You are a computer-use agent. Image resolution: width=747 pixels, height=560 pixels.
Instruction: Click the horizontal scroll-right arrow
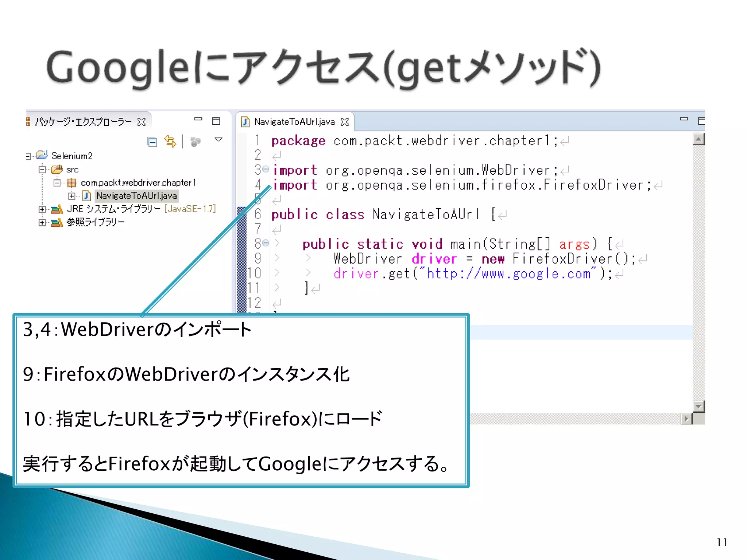click(686, 419)
